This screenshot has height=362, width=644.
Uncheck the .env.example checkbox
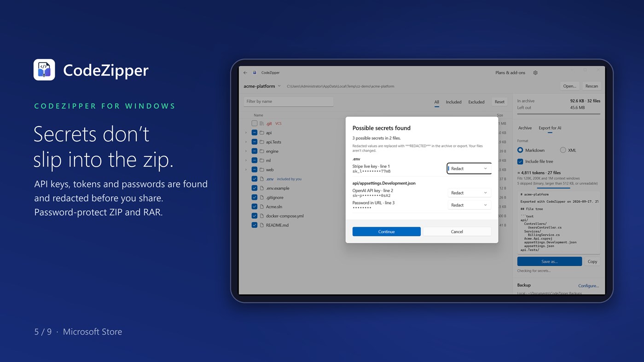254,188
